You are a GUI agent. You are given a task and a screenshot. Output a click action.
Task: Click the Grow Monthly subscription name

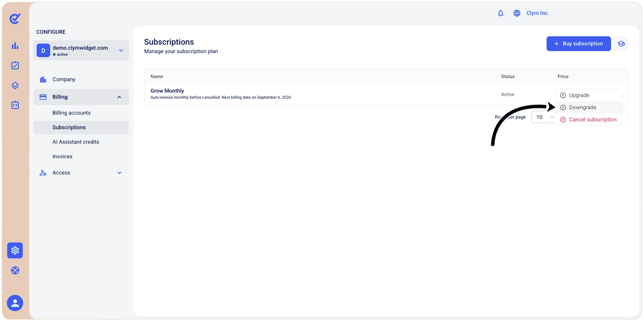167,91
